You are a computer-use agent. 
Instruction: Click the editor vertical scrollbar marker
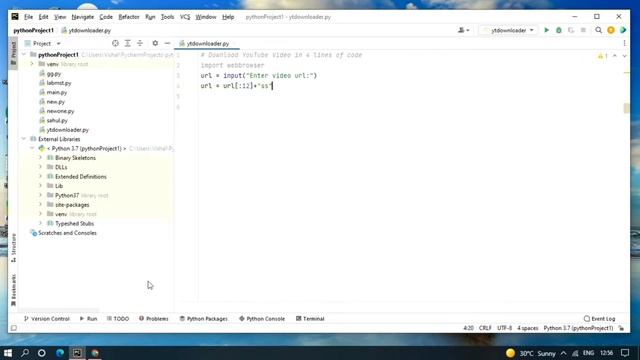pos(626,108)
